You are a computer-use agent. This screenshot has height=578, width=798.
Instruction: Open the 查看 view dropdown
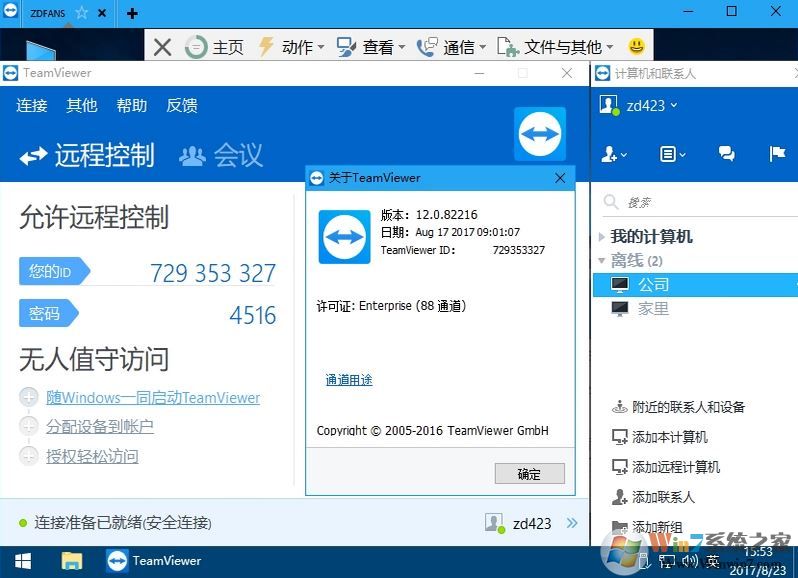371,47
